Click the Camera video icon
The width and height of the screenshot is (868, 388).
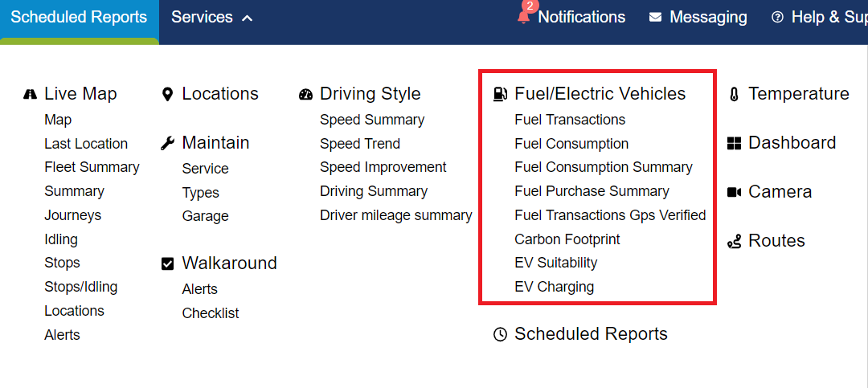pos(734,192)
